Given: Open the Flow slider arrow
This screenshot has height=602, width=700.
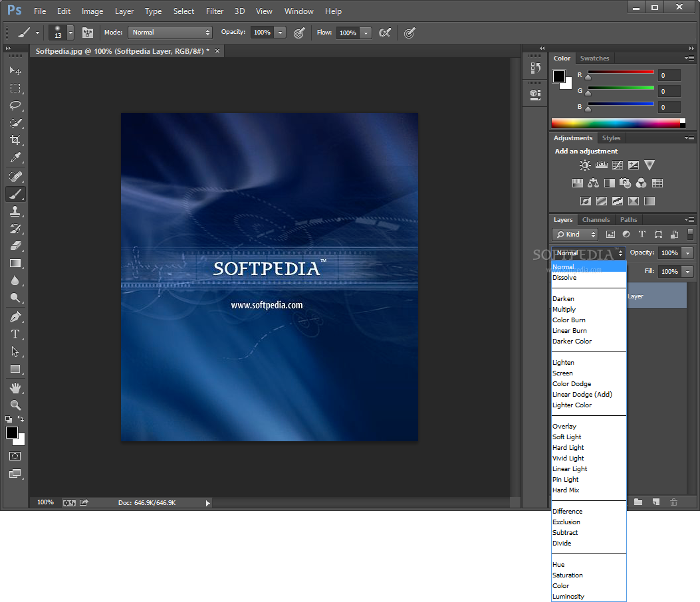Looking at the screenshot, I should [366, 33].
